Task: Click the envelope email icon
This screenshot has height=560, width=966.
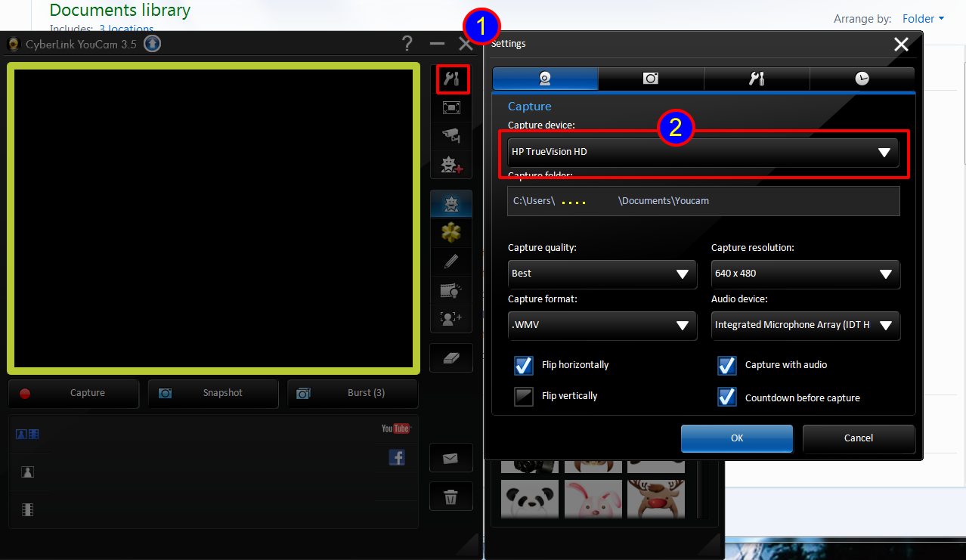Action: click(451, 458)
